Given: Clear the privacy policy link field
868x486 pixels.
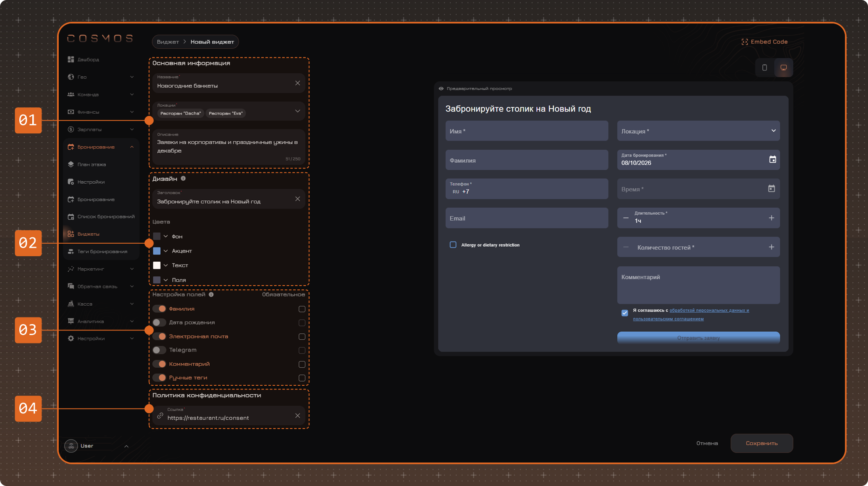Looking at the screenshot, I should point(297,416).
